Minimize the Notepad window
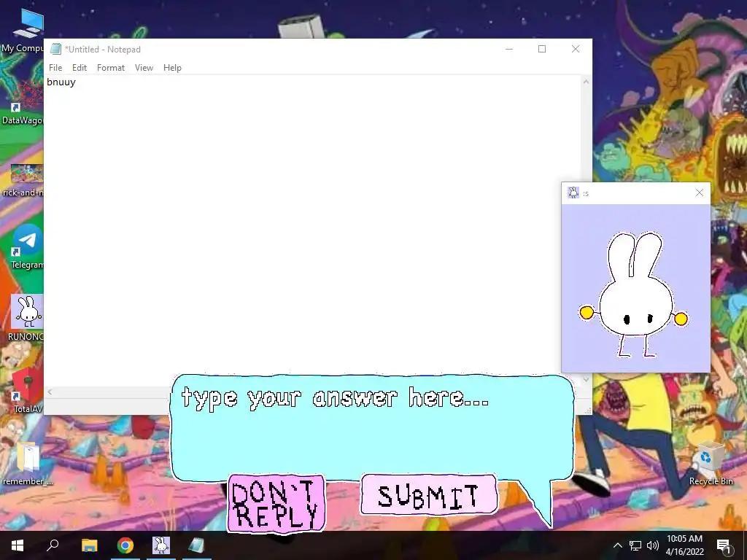The width and height of the screenshot is (747, 560). coord(508,49)
